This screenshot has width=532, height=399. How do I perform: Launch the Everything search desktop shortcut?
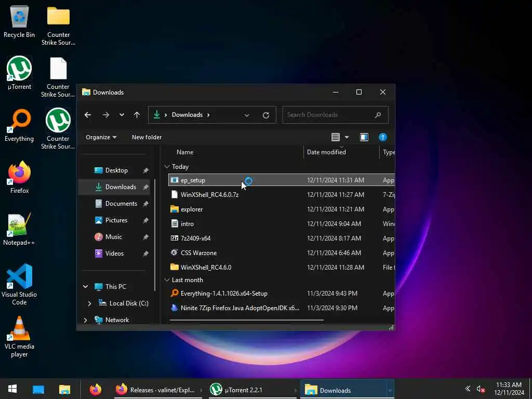(x=19, y=125)
